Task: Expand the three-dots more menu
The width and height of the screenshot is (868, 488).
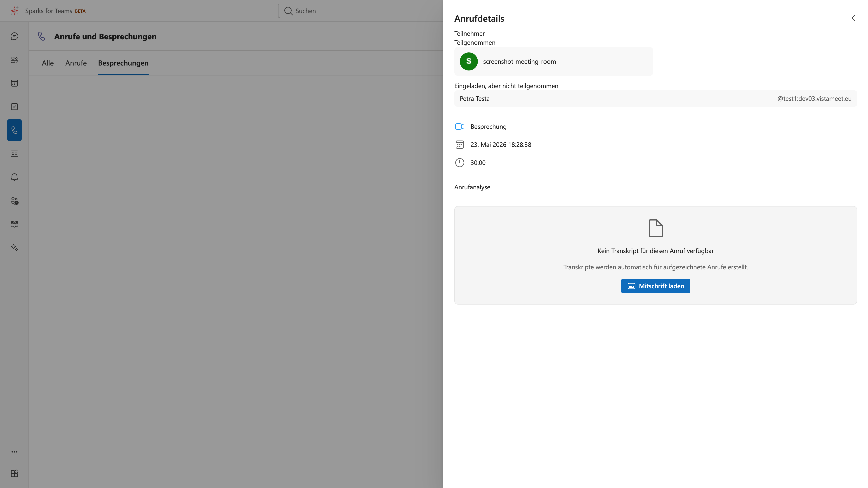Action: tap(14, 452)
